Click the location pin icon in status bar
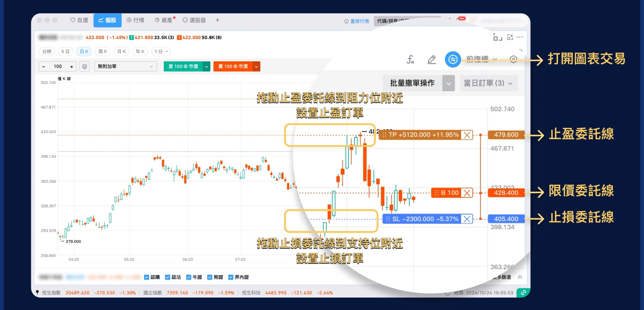Viewport: 644px width, 310px height. tap(37, 293)
